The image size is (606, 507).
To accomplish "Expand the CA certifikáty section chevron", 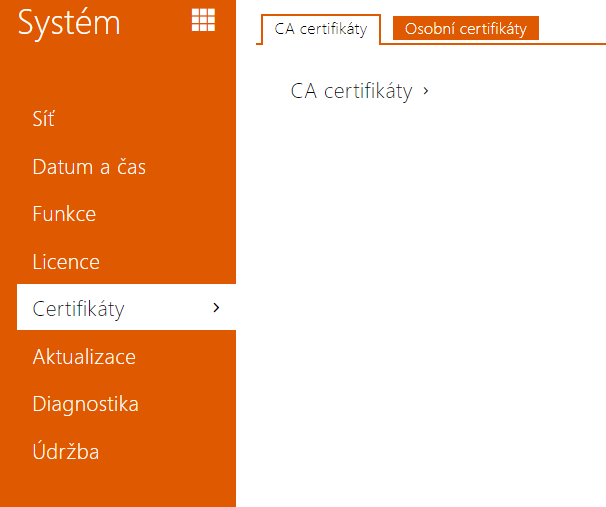I will pos(426,91).
